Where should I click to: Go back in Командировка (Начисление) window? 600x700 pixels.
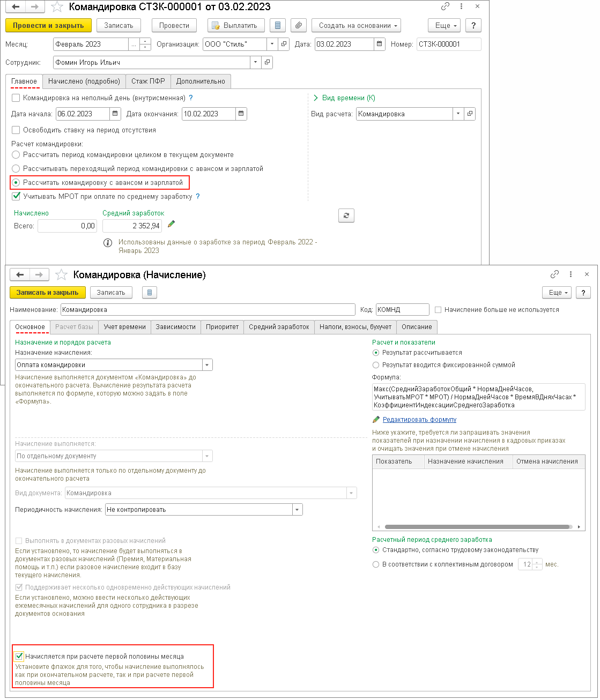[20, 274]
